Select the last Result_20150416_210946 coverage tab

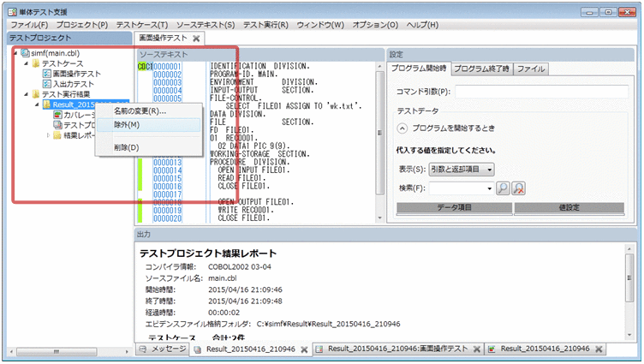[545, 349]
